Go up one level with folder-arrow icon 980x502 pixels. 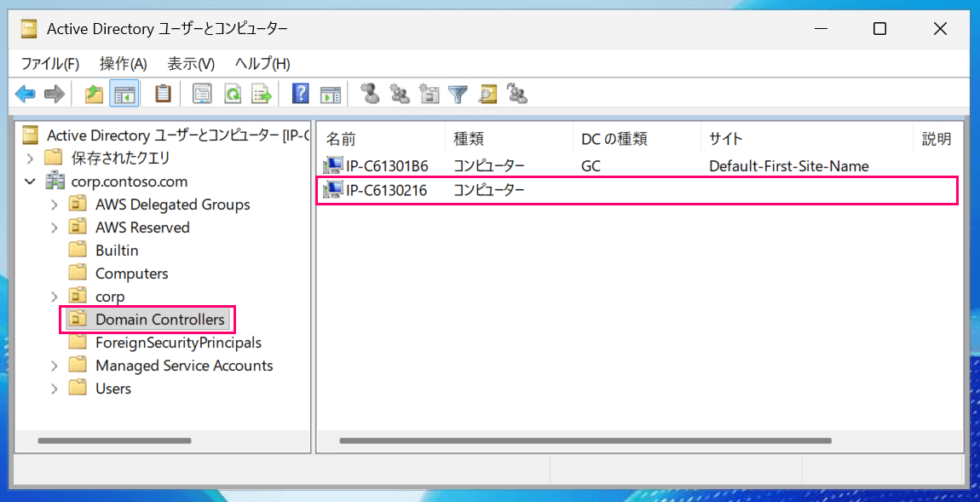[94, 95]
